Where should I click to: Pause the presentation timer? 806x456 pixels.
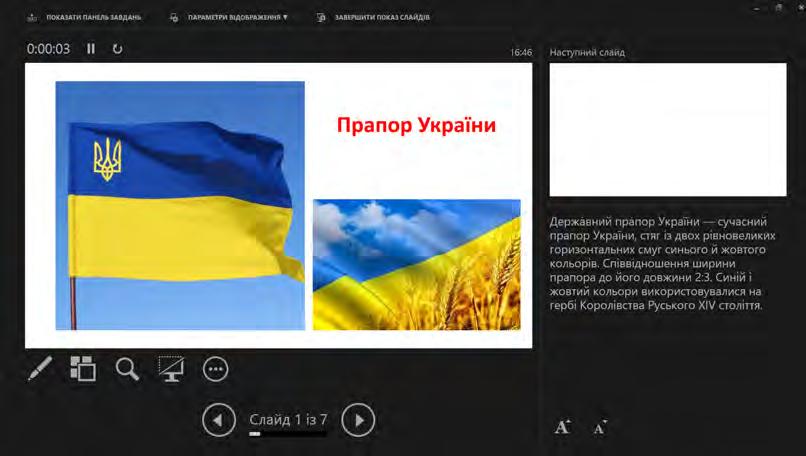[91, 49]
